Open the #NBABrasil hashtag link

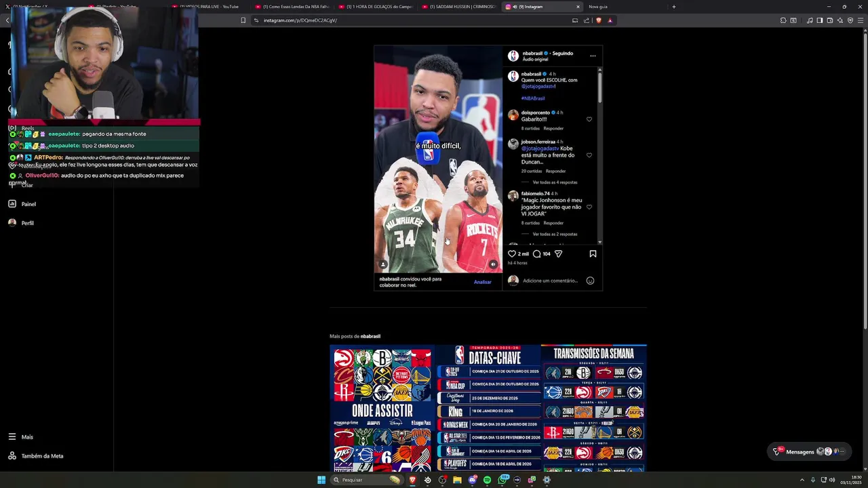pyautogui.click(x=533, y=98)
